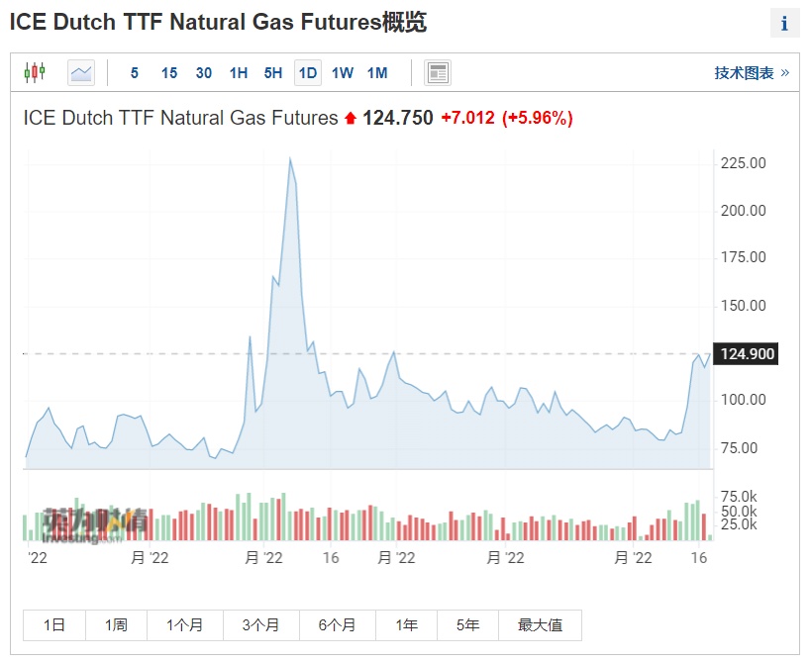Switch to 5H interval
The width and height of the screenshot is (812, 662).
click(273, 73)
